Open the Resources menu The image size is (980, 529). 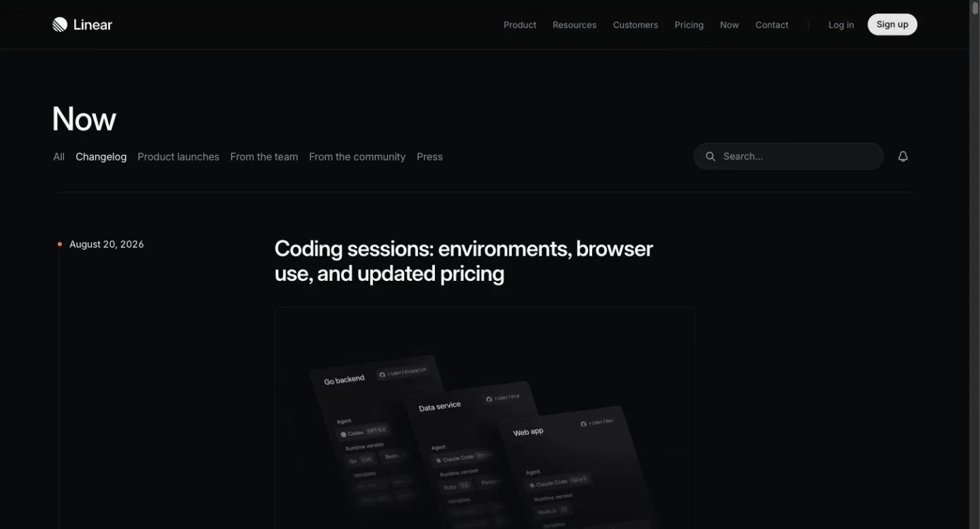coord(574,24)
